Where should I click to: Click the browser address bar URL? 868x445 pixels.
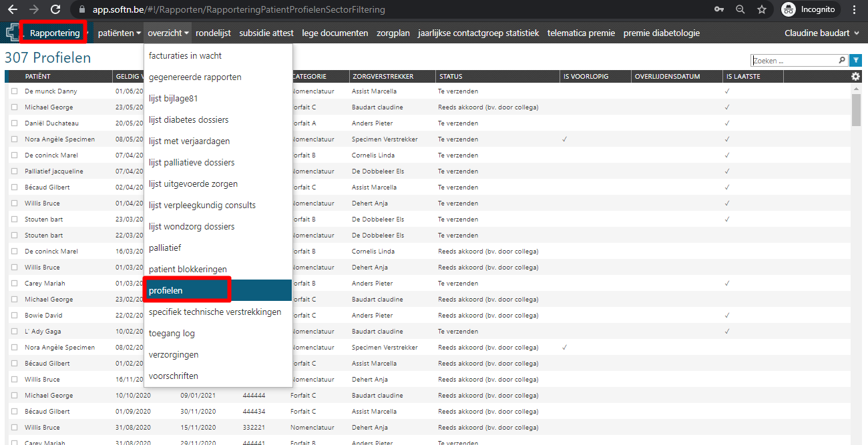point(239,10)
